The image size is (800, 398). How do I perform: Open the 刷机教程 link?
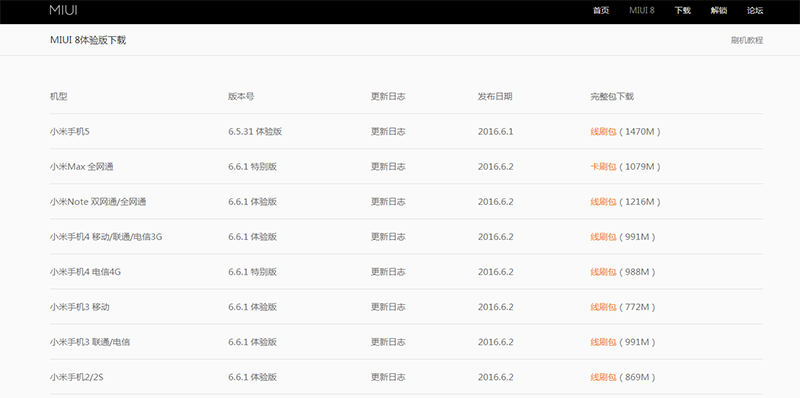(x=747, y=40)
